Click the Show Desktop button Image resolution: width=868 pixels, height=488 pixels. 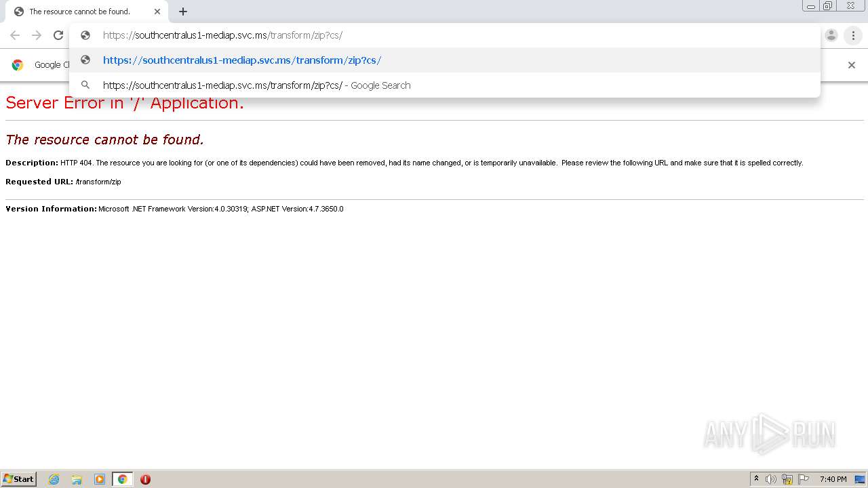(x=861, y=479)
